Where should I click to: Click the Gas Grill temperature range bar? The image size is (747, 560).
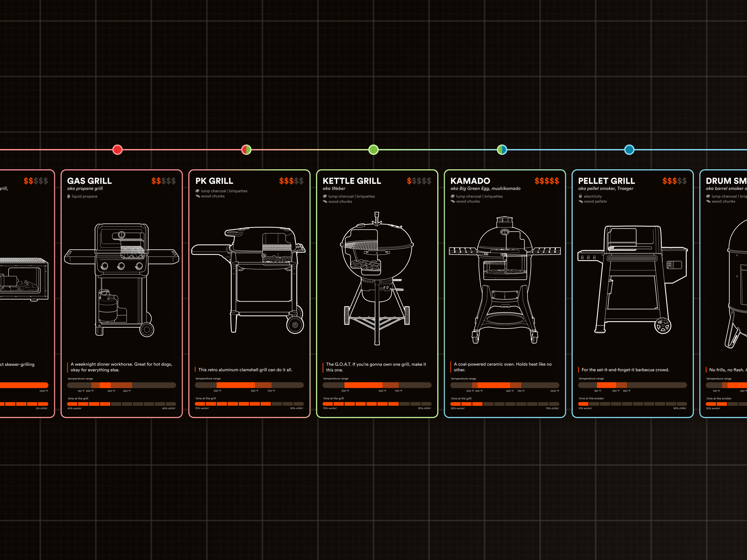click(x=122, y=385)
